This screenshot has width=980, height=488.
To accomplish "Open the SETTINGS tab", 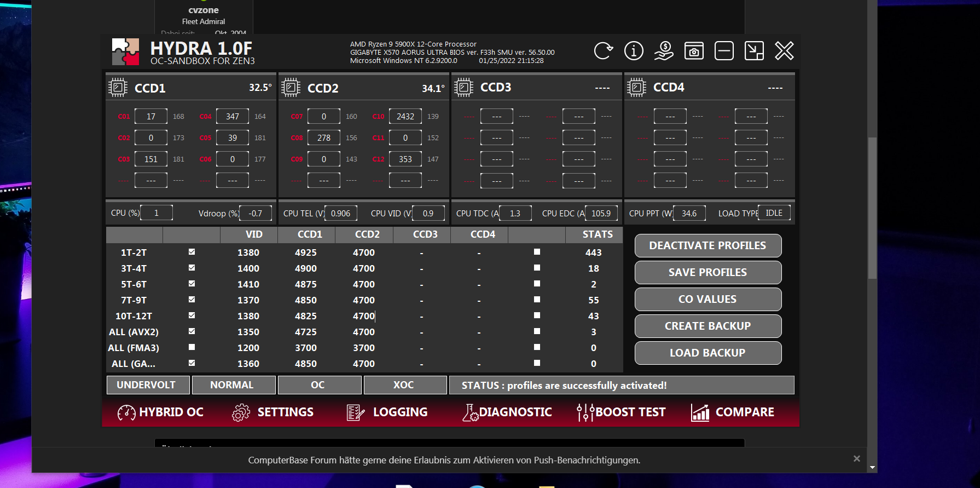I will [x=272, y=412].
